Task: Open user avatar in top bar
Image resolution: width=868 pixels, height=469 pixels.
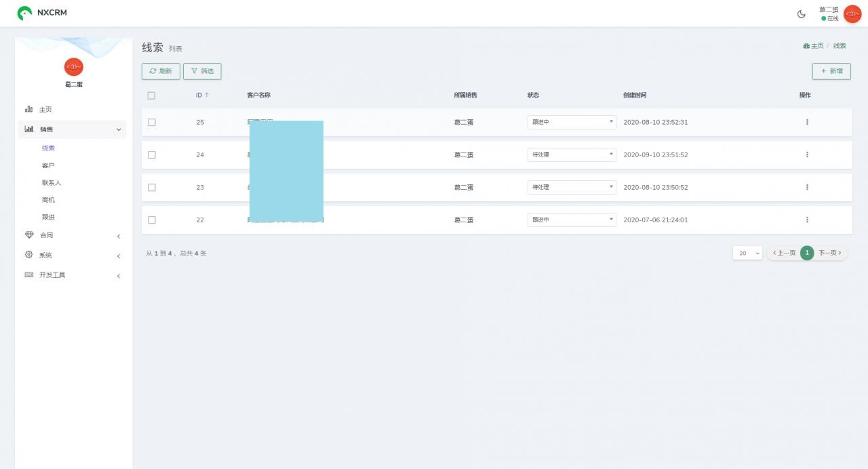Action: 852,14
